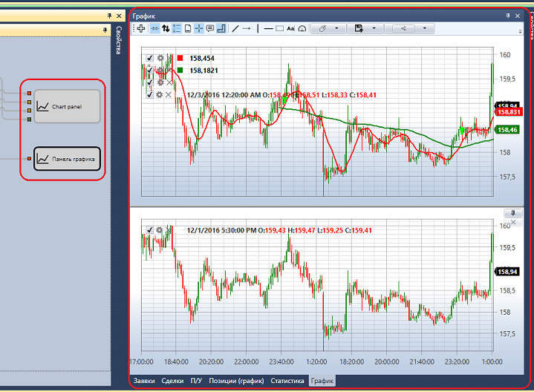The width and height of the screenshot is (534, 392).
Task: Close the lower chart area
Action: coord(513,222)
